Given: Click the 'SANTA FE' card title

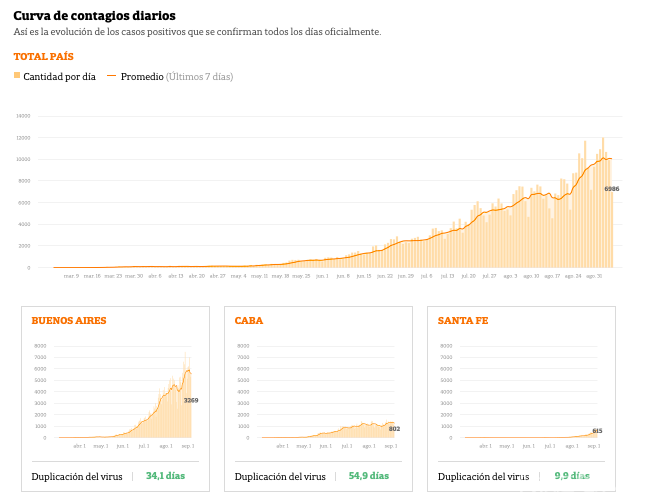Looking at the screenshot, I should 463,321.
